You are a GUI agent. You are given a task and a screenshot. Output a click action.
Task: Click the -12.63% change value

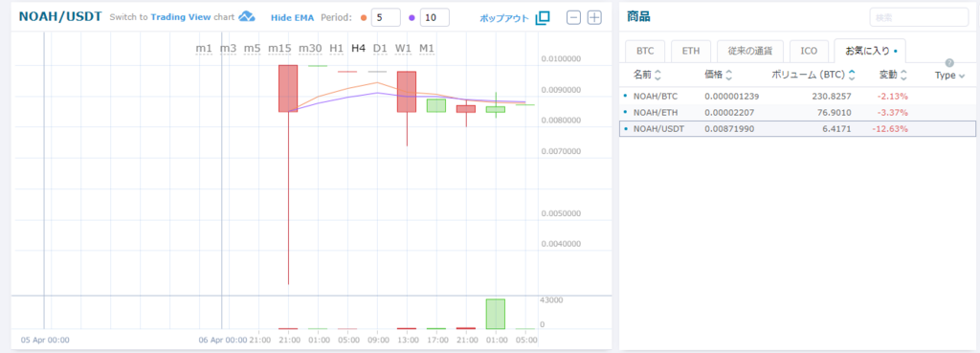[x=890, y=129]
